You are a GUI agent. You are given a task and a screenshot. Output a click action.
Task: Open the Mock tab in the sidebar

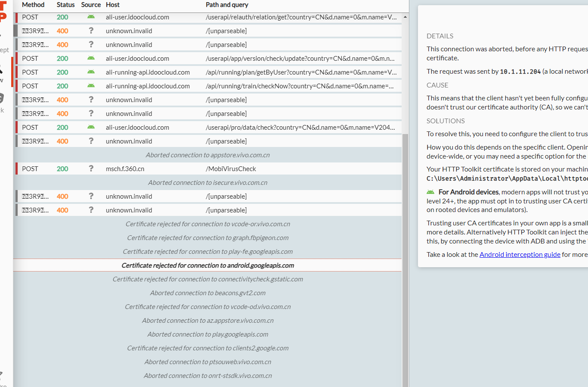pyautogui.click(x=3, y=99)
